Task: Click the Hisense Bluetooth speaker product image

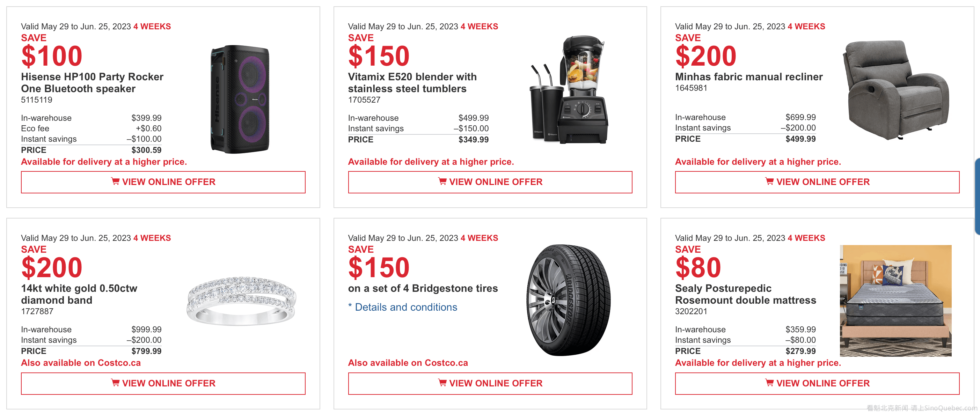Action: (x=240, y=99)
